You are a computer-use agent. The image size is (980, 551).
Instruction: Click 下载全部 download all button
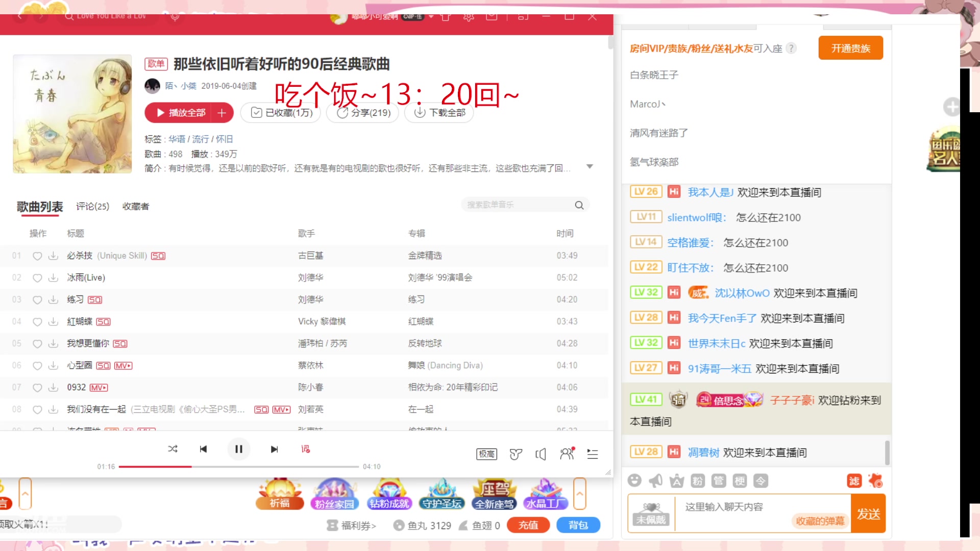[439, 113]
